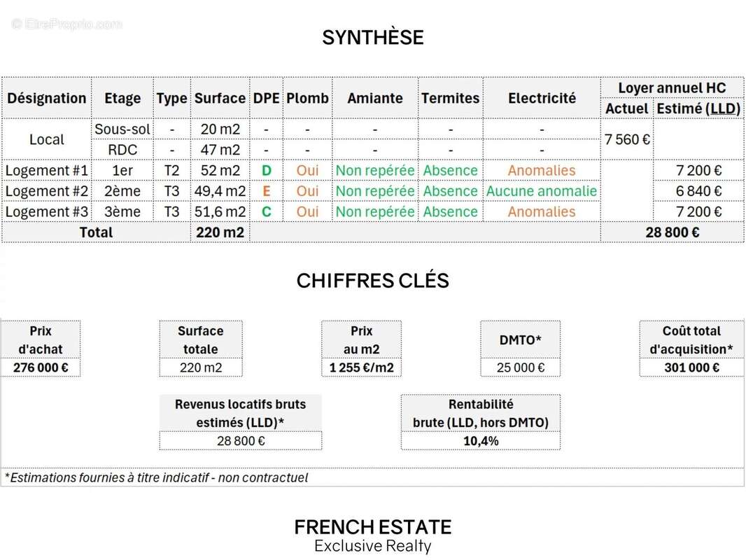Image resolution: width=746 pixels, height=560 pixels.
Task: Click the DPE column header
Action: (266, 98)
